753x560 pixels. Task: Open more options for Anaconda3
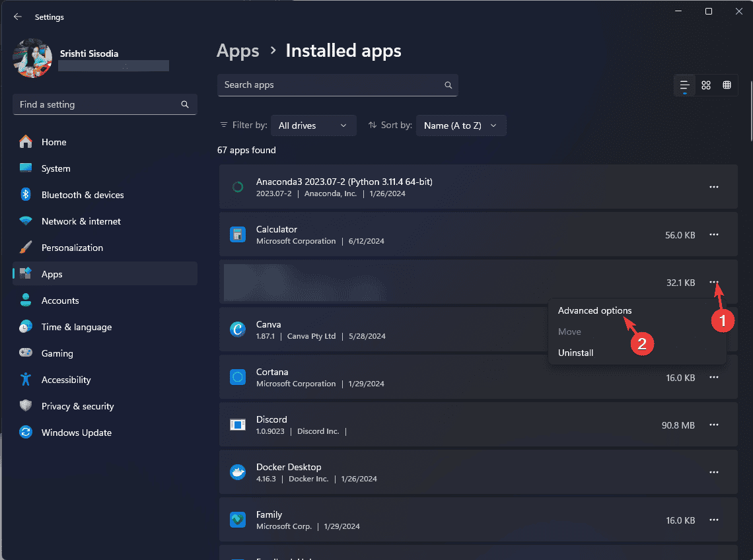[x=713, y=187]
